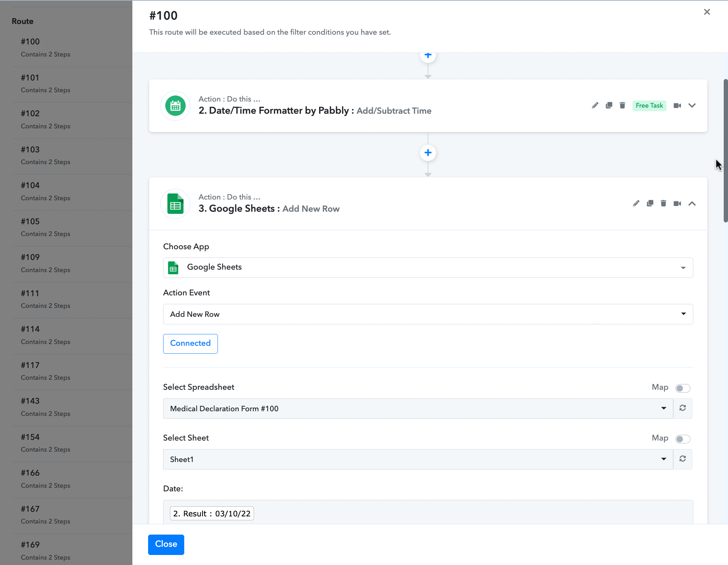The height and width of the screenshot is (565, 728).
Task: Click the '2. Date/Time Formatter by Pabbly' step title
Action: [274, 110]
